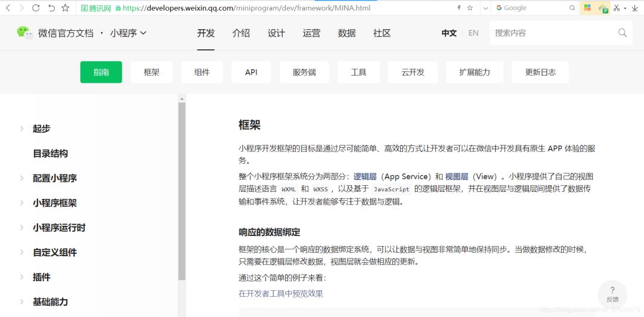Click the search magnifier in 搜索内容 box

(623, 33)
